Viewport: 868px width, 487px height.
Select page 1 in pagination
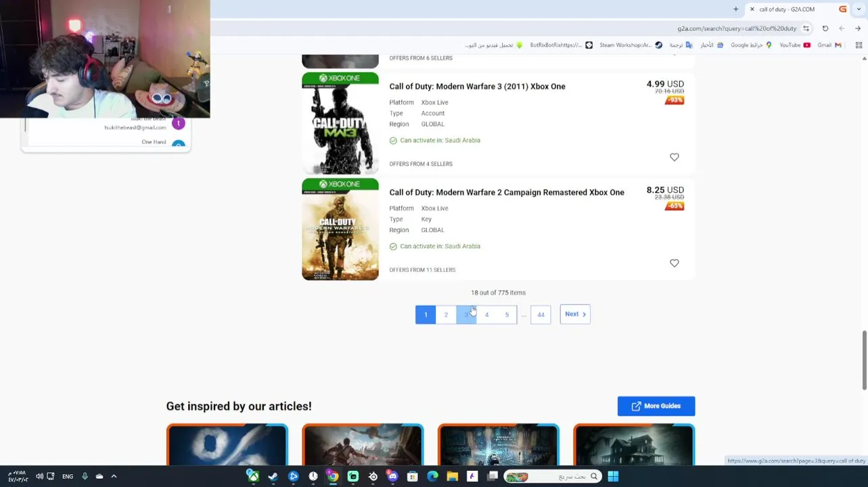click(x=426, y=315)
